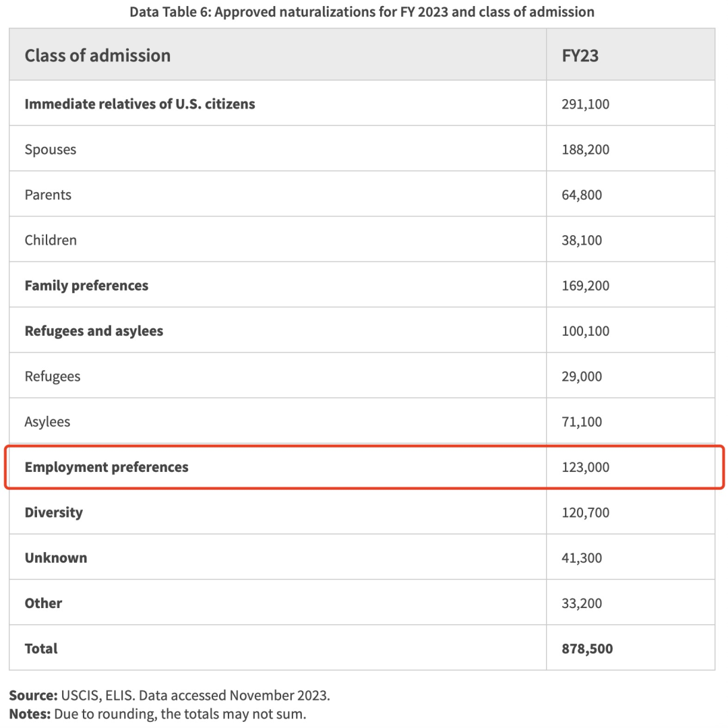Click the Unknown value 41,300

pyautogui.click(x=582, y=558)
